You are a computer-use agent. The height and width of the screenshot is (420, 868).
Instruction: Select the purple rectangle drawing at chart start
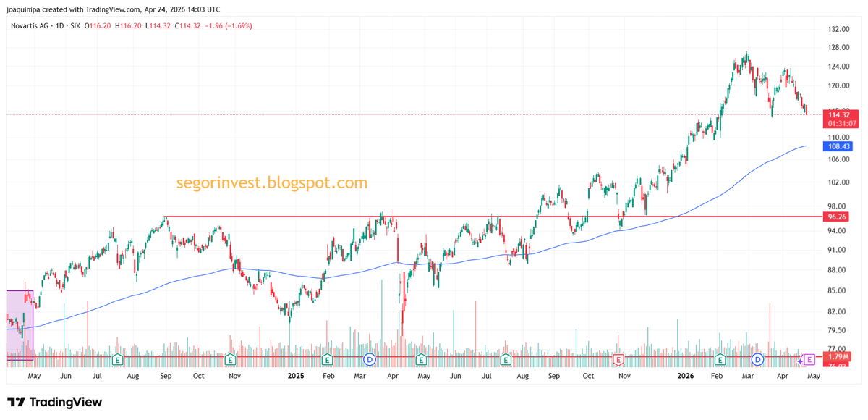pos(20,325)
